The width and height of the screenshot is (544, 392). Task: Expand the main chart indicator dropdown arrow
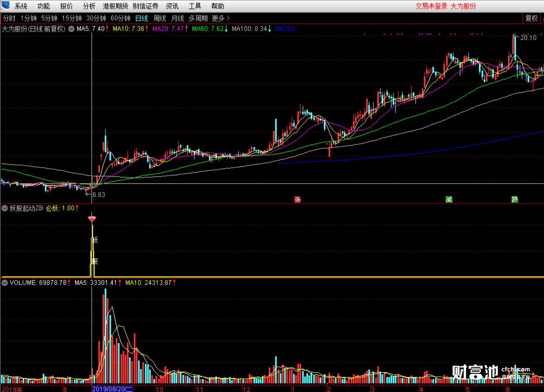click(x=71, y=29)
